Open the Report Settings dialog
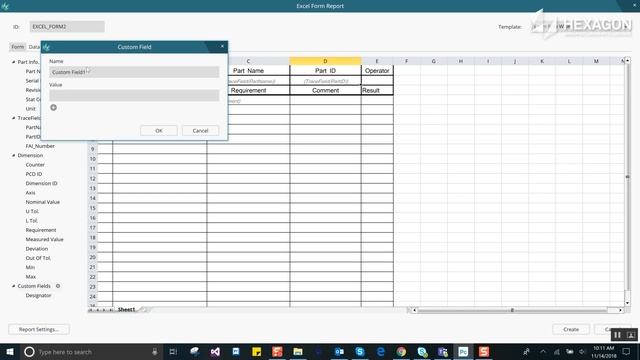This screenshot has height=360, width=640. 39,329
